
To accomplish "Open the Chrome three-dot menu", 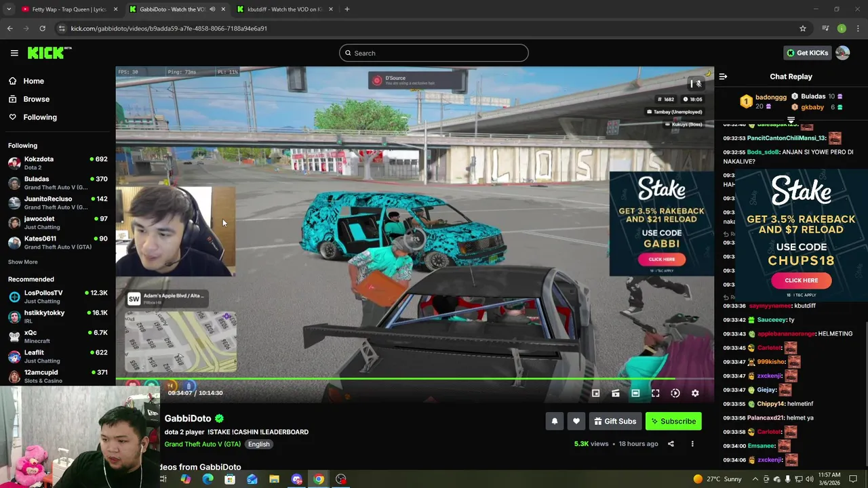I will (x=858, y=28).
